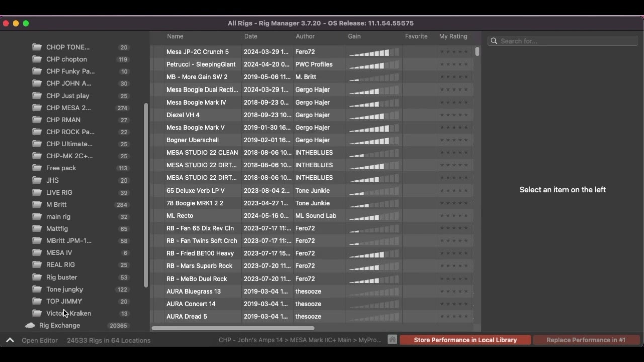This screenshot has height=362, width=644.
Task: Select the RB - Fried BE100 Heavy rig
Action: point(200,253)
